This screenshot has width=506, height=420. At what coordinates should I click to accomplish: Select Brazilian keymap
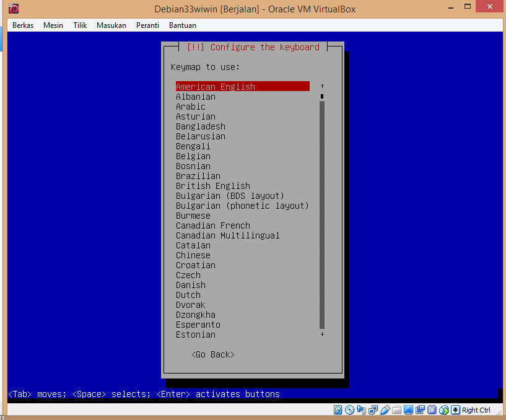243,176
